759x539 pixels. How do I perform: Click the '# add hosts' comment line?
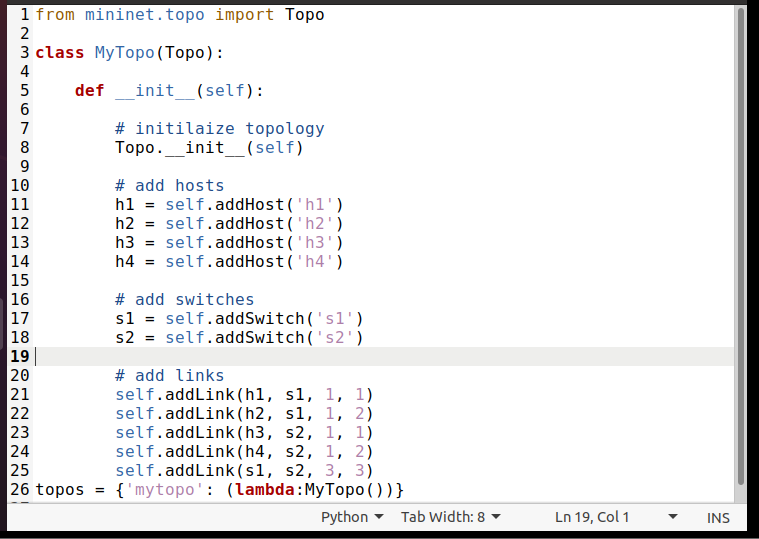click(169, 186)
